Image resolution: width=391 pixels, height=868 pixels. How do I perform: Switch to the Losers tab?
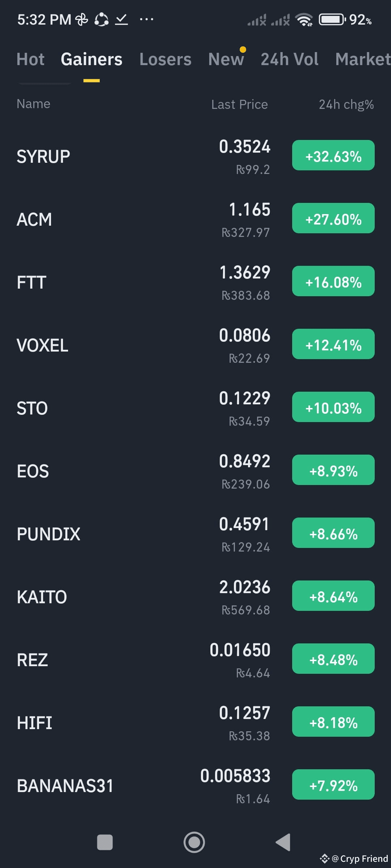(165, 59)
